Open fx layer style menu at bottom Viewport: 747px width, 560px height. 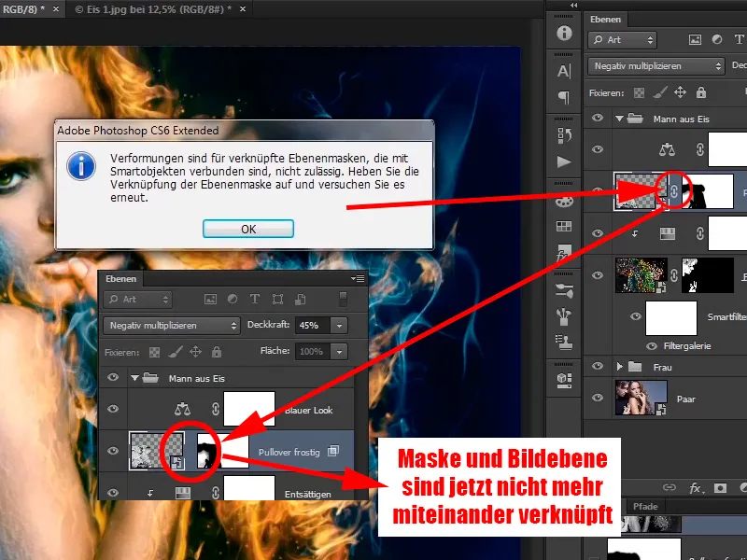[695, 487]
